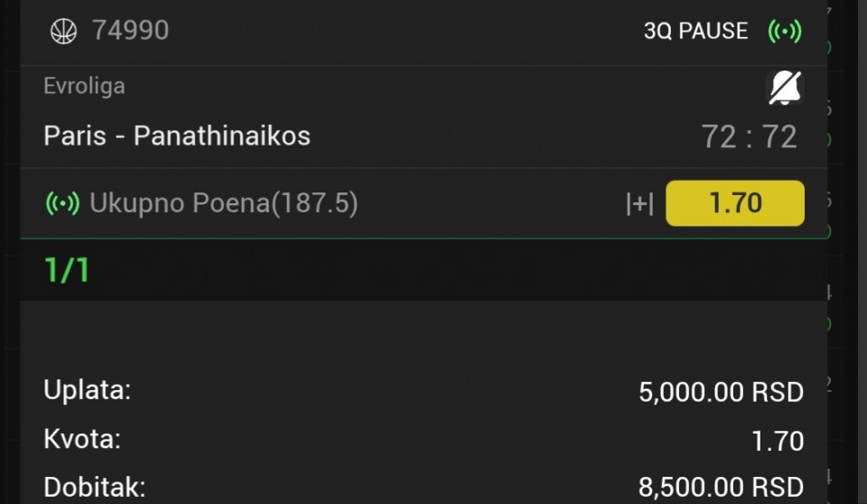Click the green 1/1 selections counter
867x504 pixels.
click(67, 270)
